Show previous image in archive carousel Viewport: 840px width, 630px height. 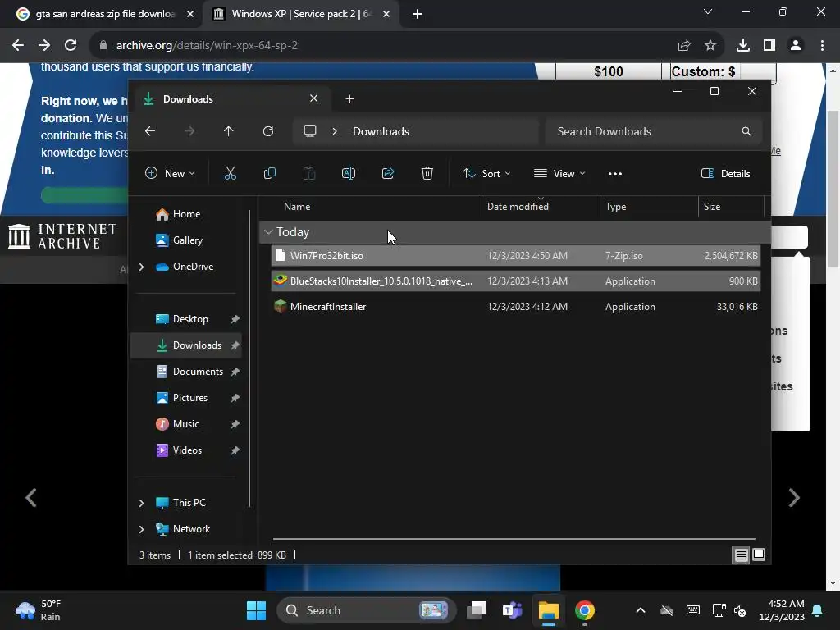click(x=31, y=498)
